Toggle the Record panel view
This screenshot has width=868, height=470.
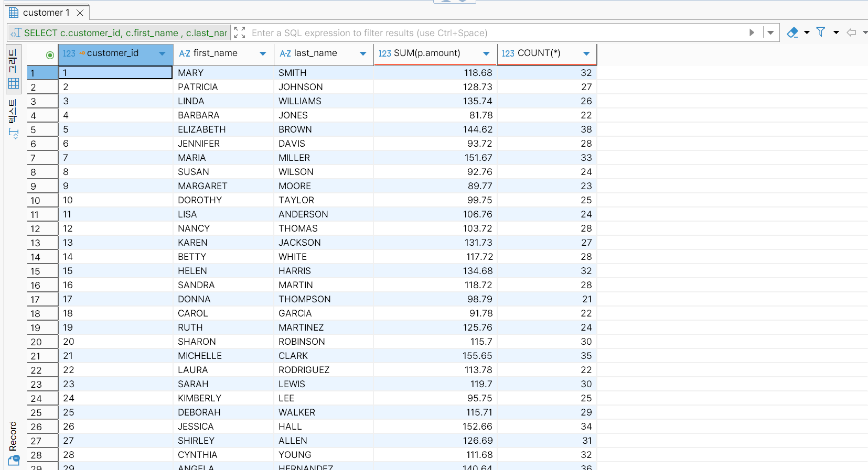pos(14,443)
